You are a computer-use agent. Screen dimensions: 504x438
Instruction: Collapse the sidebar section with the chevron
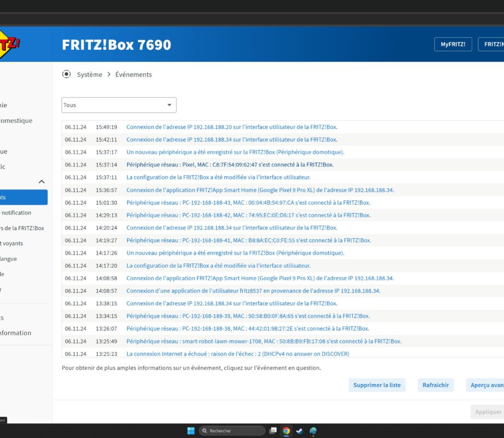[42, 182]
